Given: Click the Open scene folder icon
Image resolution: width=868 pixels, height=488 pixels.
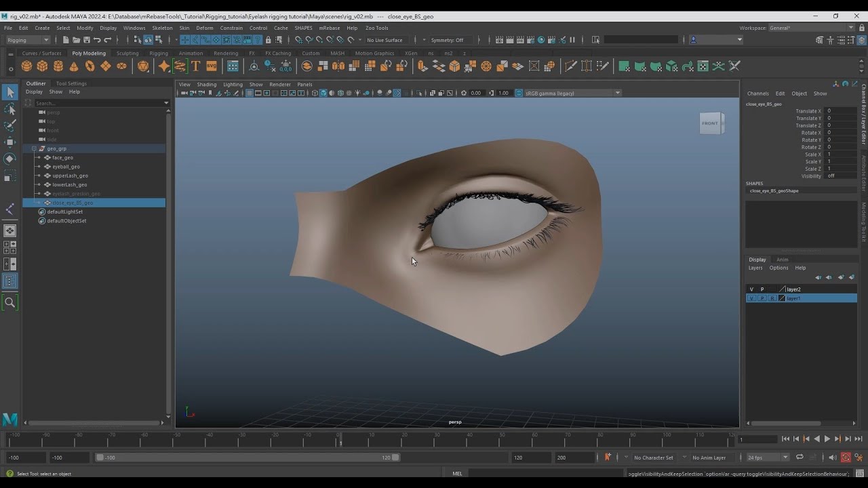Looking at the screenshot, I should [76, 40].
